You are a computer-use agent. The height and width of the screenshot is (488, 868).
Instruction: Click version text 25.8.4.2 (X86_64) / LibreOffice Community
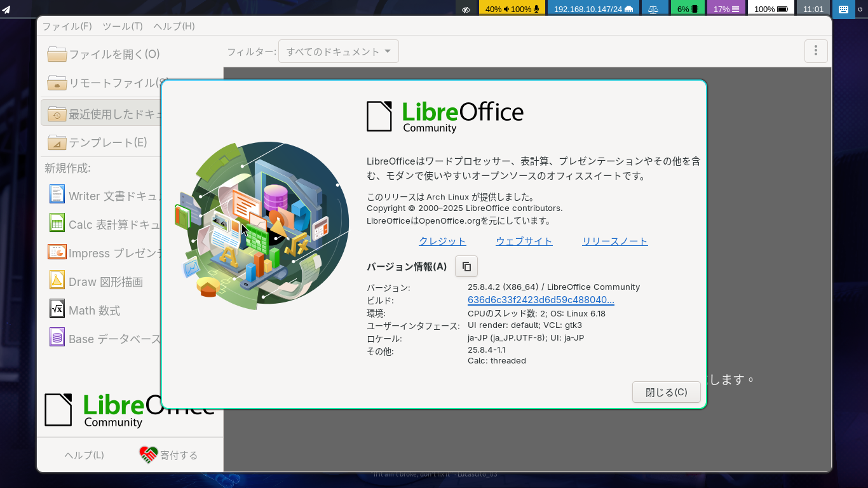pos(553,287)
